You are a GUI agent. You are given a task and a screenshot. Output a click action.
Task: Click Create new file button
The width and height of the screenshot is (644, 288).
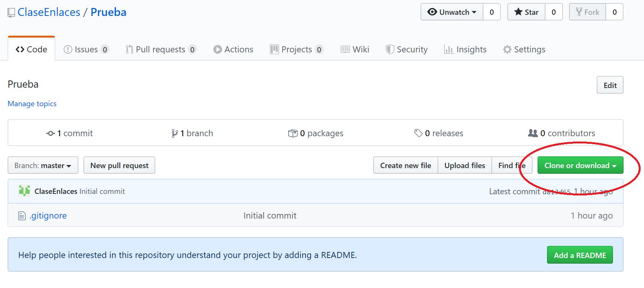click(406, 165)
